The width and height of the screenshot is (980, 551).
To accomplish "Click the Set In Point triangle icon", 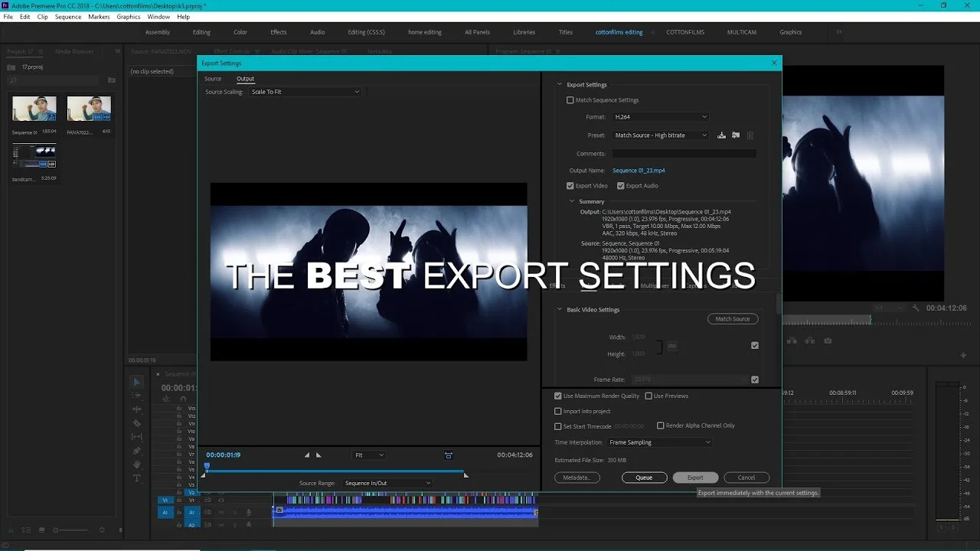I will [x=307, y=455].
